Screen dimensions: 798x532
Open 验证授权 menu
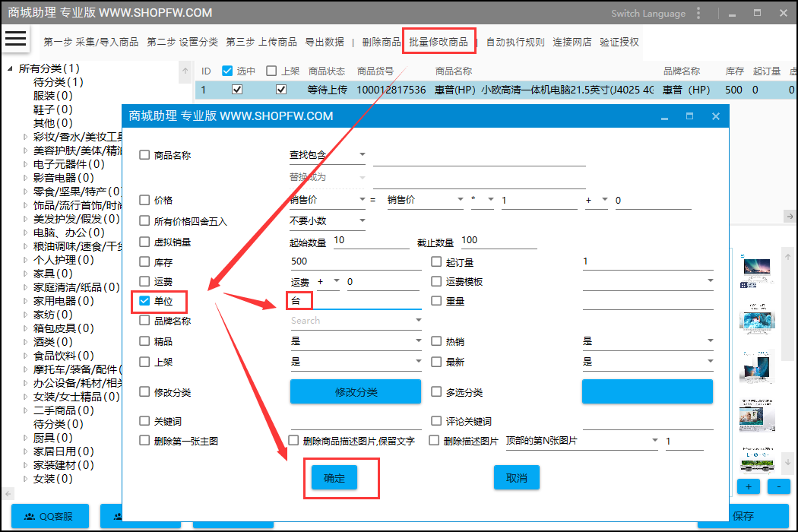coord(619,43)
